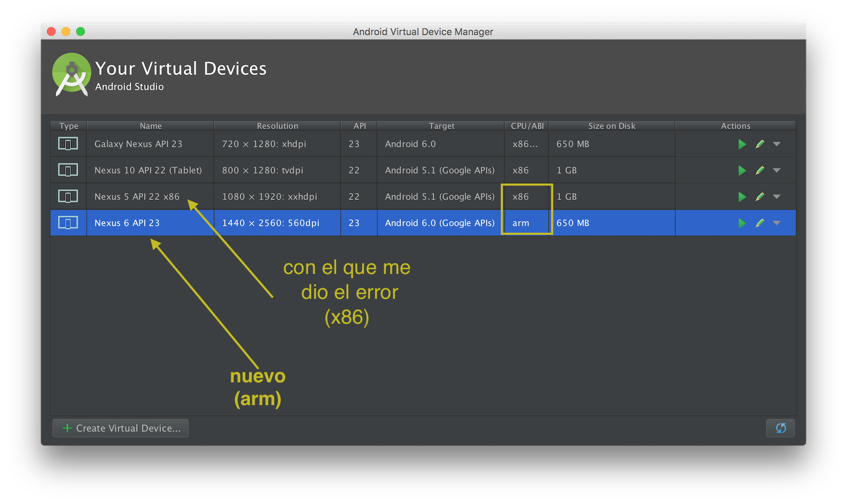Launch the Nexus 5 API 22 x86 emulator
This screenshot has width=847, height=504.
742,197
